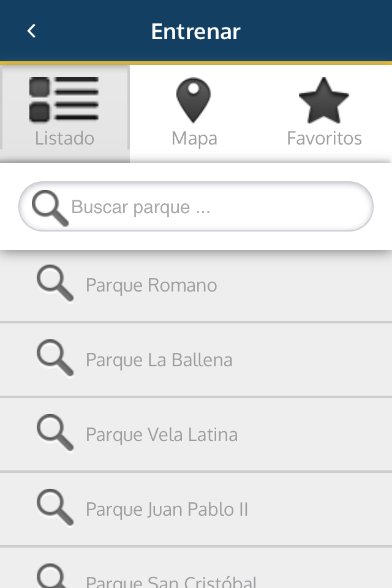The width and height of the screenshot is (392, 588).
Task: Switch to the Mapa tab label
Action: coord(194,139)
